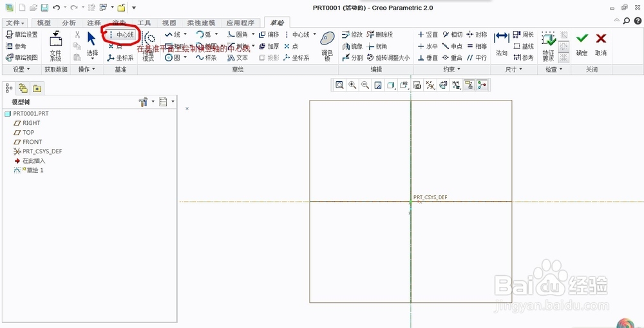The height and width of the screenshot is (328, 644).
Task: Click the 镜像 mirror tool
Action: (x=352, y=46)
